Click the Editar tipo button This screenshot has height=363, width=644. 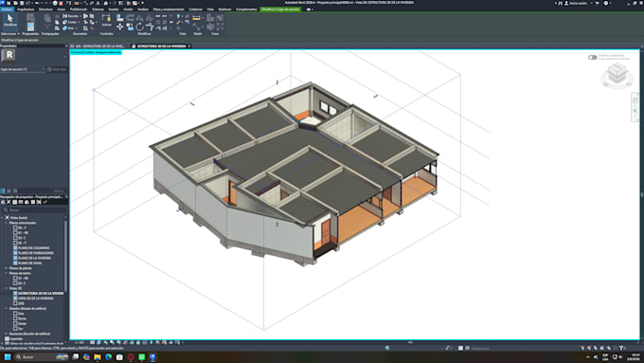(57, 69)
